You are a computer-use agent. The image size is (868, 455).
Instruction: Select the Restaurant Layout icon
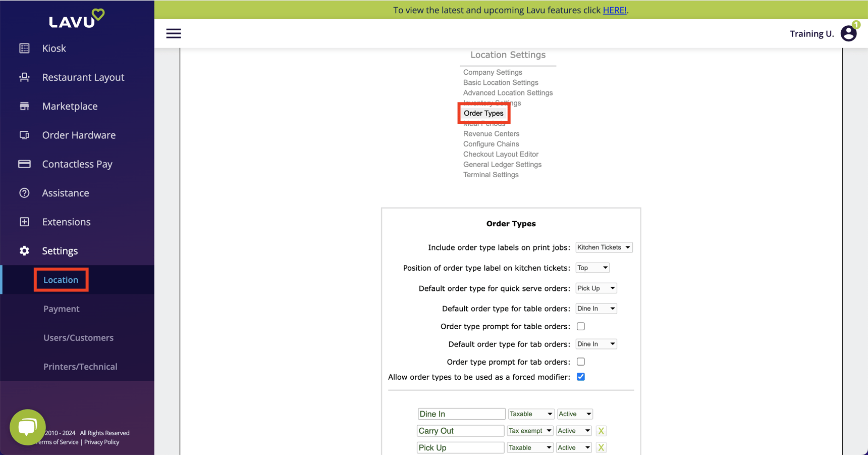24,77
